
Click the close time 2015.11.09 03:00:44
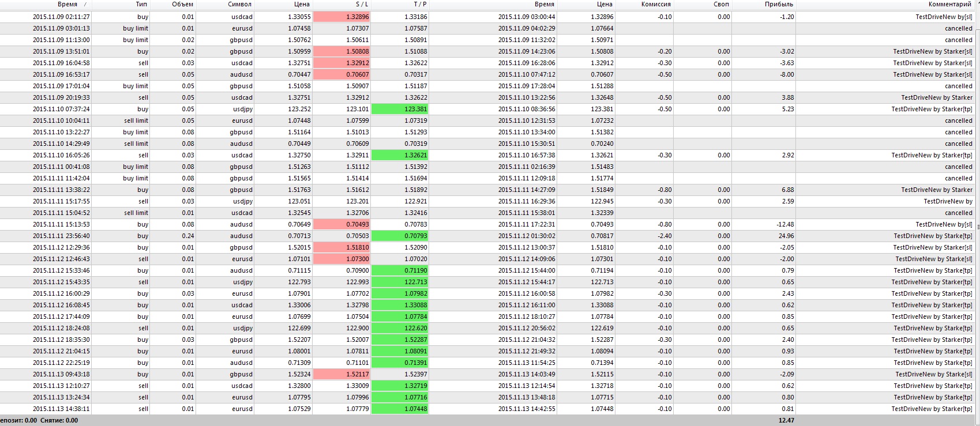point(527,17)
